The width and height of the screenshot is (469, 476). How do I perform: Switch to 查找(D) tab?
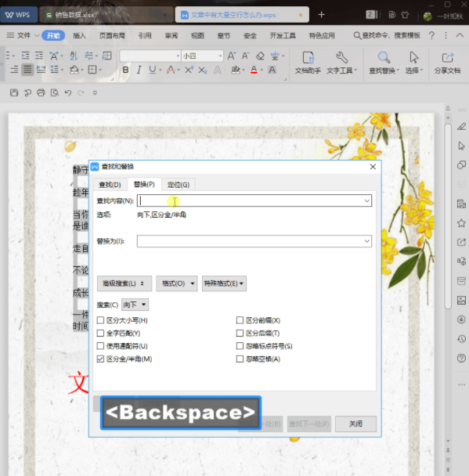tap(110, 185)
